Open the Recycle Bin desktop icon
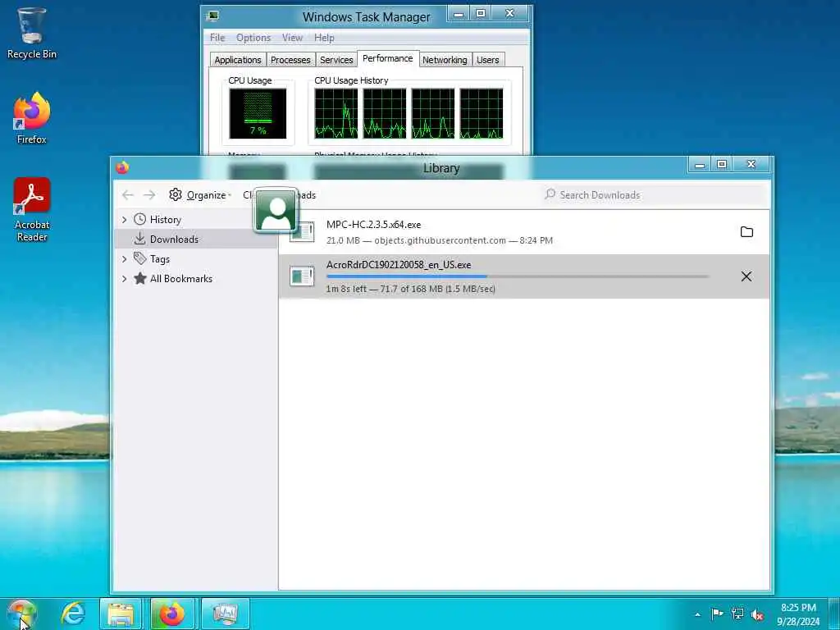The width and height of the screenshot is (840, 630). [x=31, y=33]
